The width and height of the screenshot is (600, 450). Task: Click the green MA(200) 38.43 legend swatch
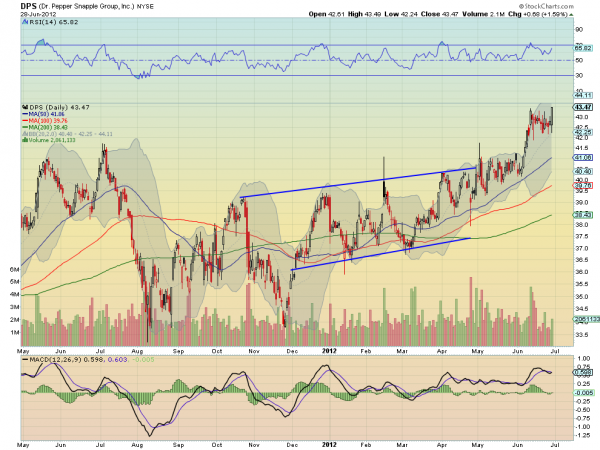coord(25,127)
